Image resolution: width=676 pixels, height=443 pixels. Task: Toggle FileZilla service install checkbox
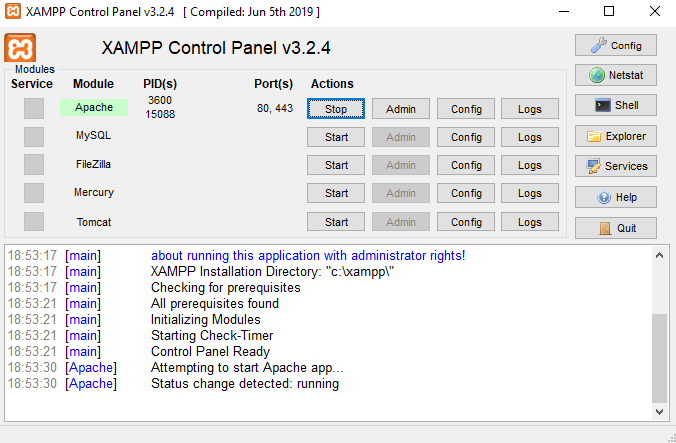point(34,165)
